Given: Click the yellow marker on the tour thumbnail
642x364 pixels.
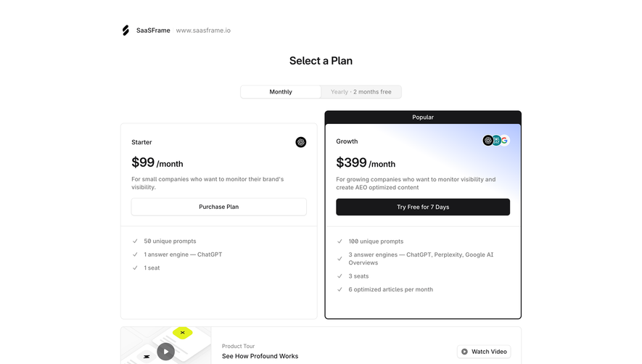Looking at the screenshot, I should pos(183,333).
